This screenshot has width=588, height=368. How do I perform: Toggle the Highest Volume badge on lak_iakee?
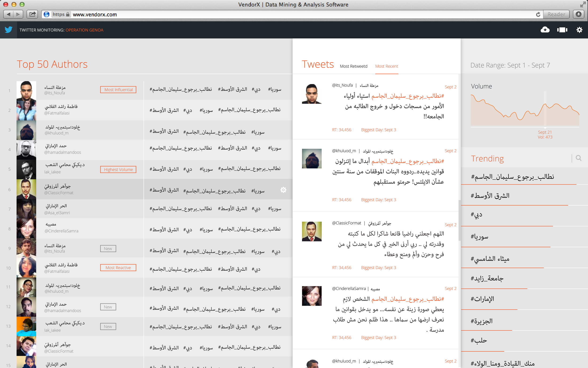[x=118, y=169]
